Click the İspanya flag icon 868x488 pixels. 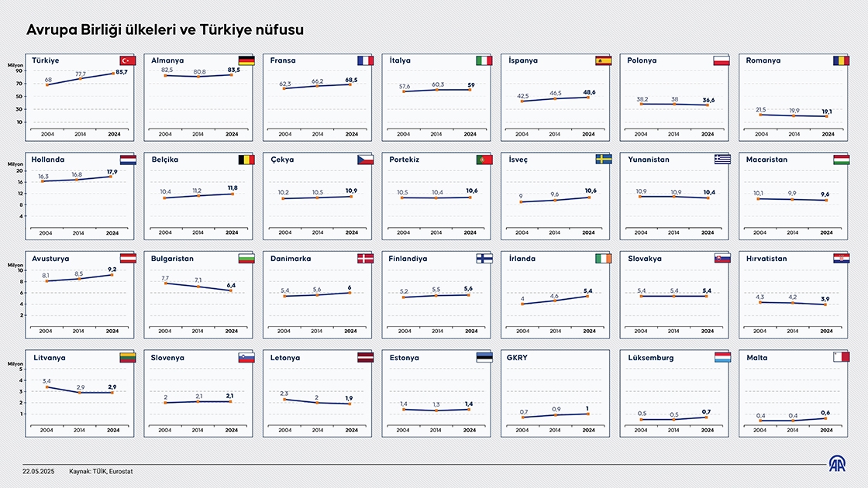point(603,60)
